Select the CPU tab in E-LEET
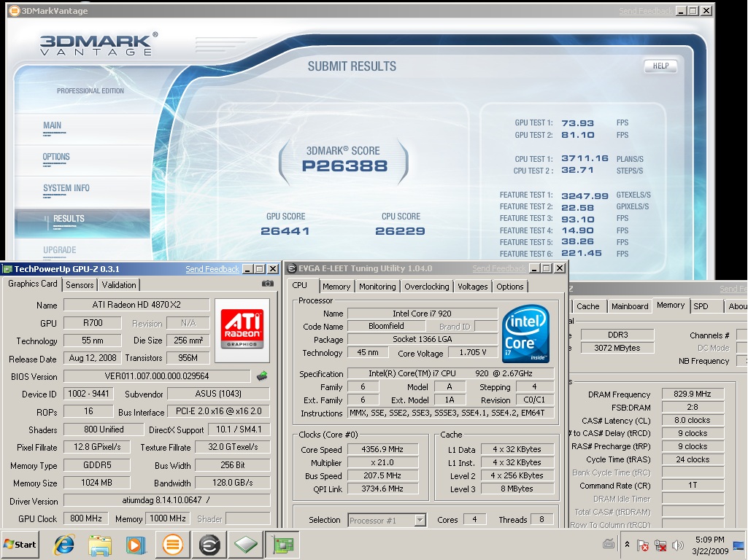The width and height of the screenshot is (748, 560). [300, 286]
